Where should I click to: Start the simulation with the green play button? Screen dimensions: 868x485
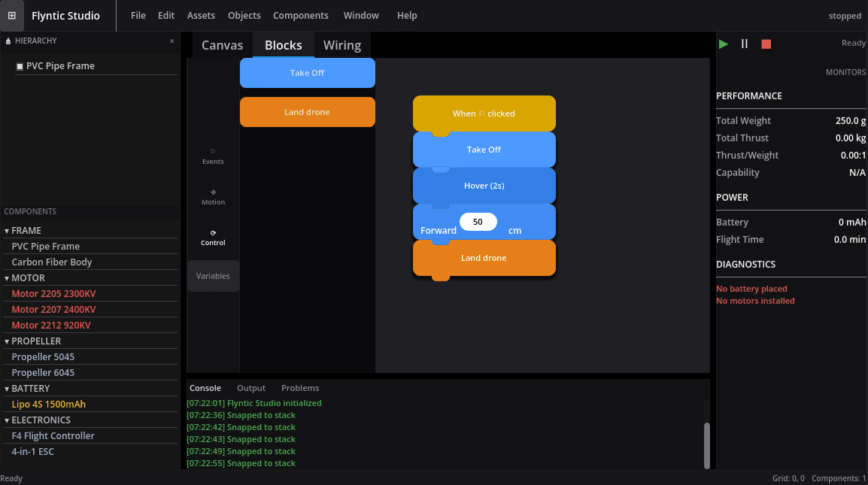point(723,44)
